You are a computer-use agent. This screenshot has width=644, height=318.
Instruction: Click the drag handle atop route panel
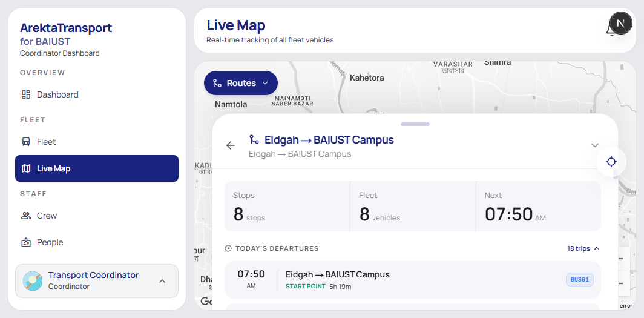tap(415, 124)
